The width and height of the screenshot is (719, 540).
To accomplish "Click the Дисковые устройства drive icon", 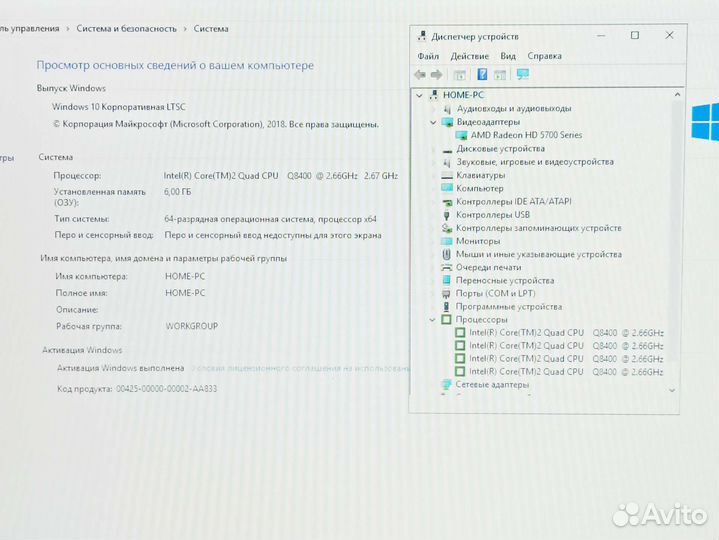I will pos(447,149).
